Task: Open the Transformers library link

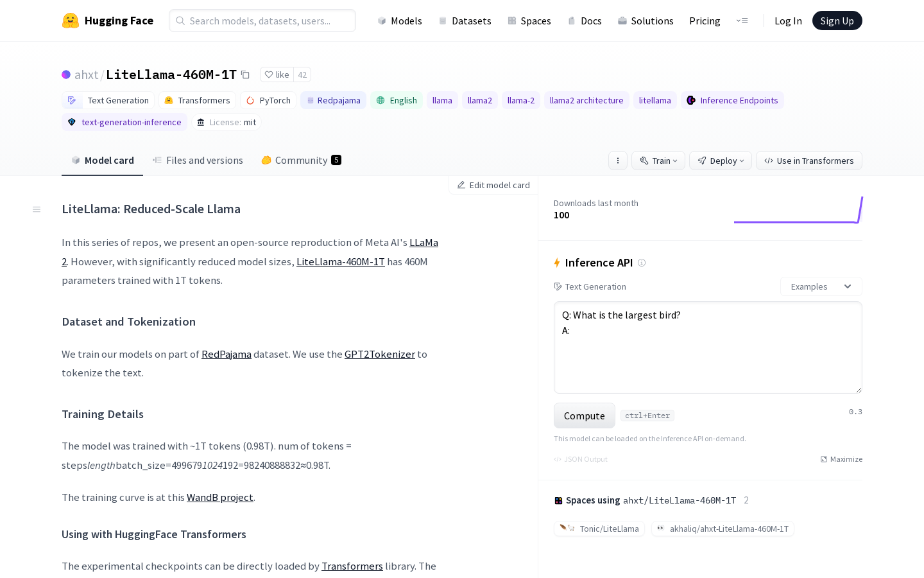Action: click(x=352, y=566)
